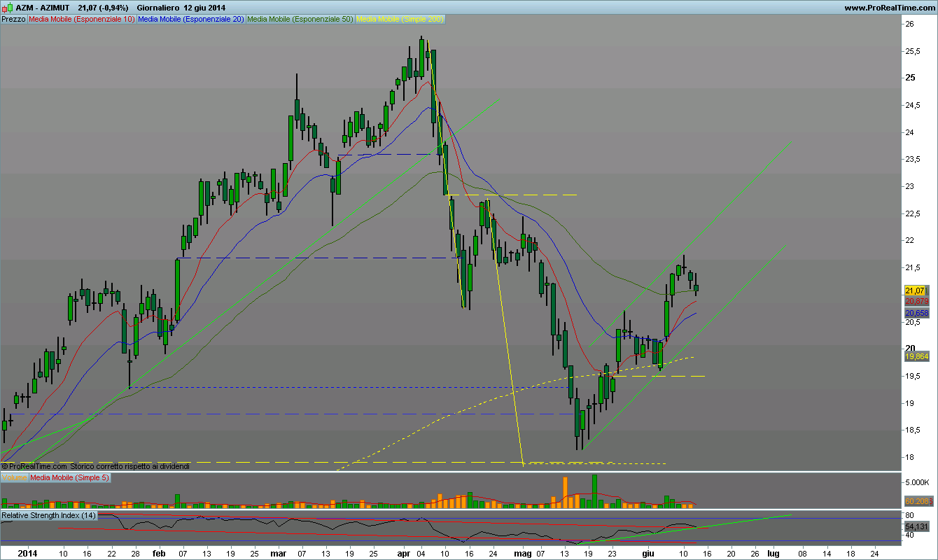Select the Prezzo label tab
The width and height of the screenshot is (938, 560).
click(13, 20)
